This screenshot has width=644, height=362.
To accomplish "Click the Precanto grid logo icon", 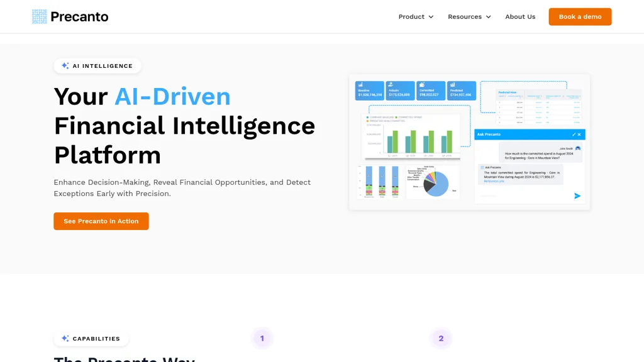I will click(40, 17).
